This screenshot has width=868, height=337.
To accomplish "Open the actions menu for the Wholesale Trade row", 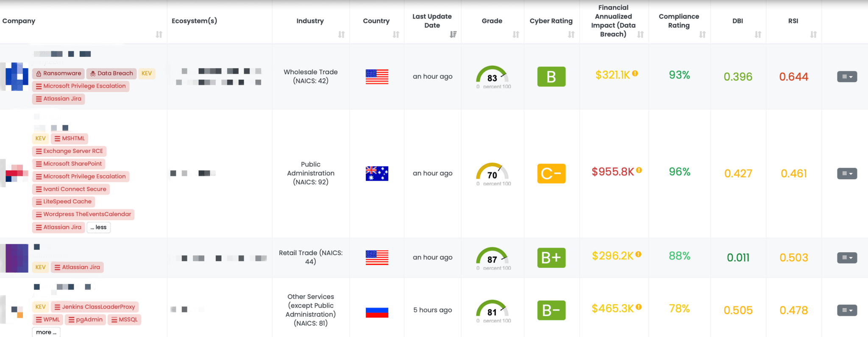I will (847, 76).
